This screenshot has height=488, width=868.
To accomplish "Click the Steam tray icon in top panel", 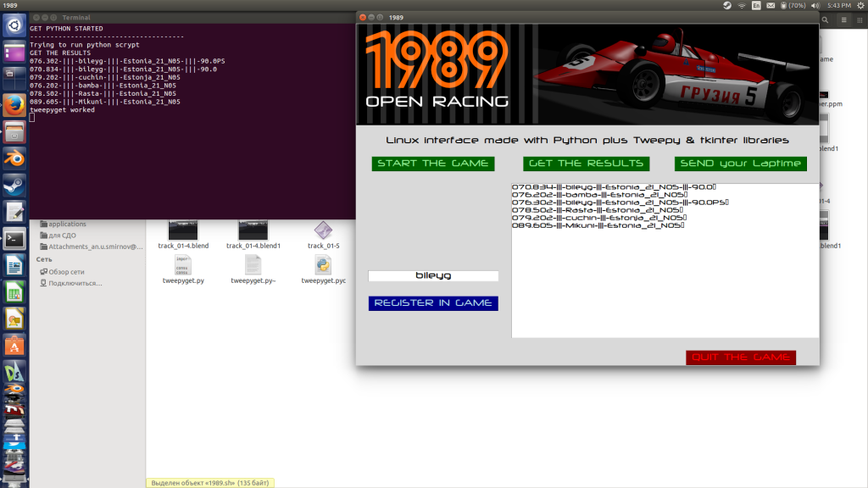I will coord(727,6).
